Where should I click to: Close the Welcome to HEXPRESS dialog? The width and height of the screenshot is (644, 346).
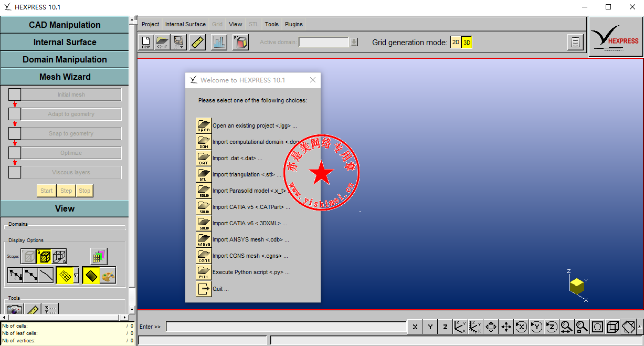[313, 80]
